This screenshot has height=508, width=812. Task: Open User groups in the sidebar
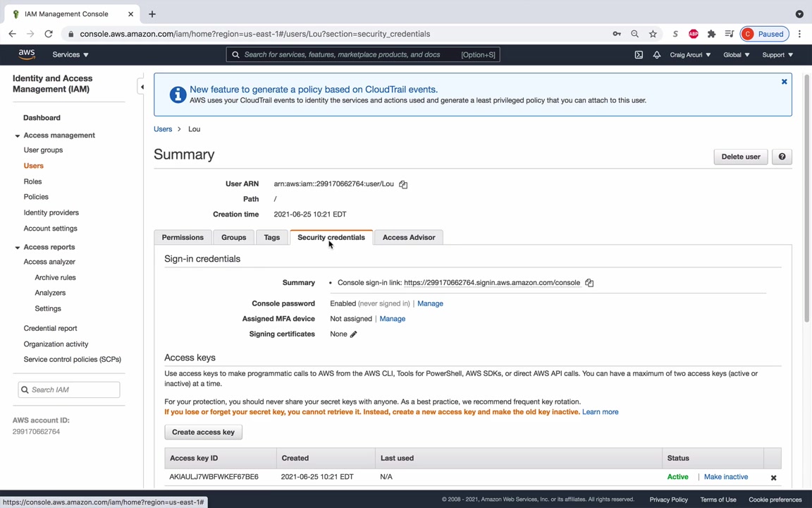[x=43, y=150]
